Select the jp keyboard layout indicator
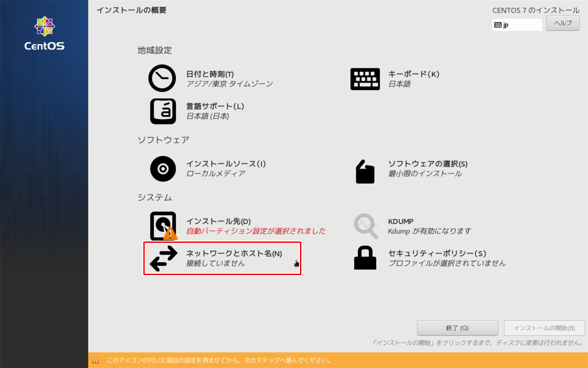Screen dimensions: 588x368 click(x=517, y=25)
